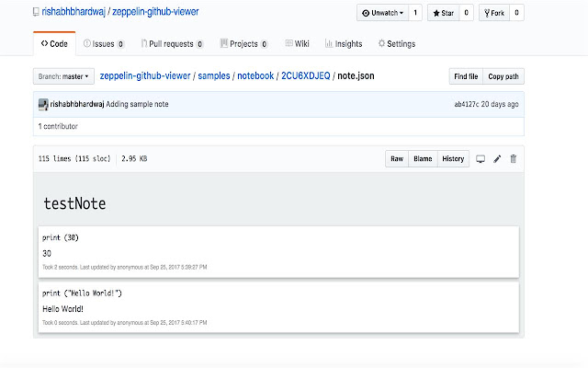Image resolution: width=588 pixels, height=368 pixels.
Task: Click the output value 30
Action: tap(47, 254)
